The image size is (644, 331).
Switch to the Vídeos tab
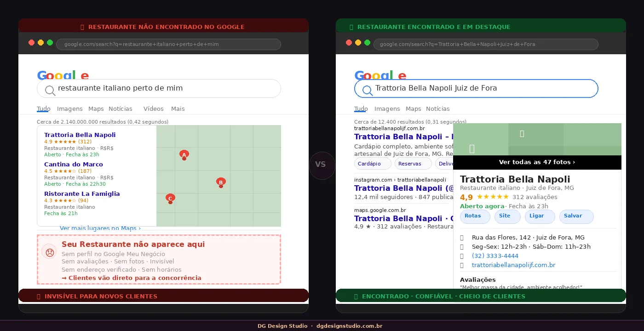[x=154, y=109]
